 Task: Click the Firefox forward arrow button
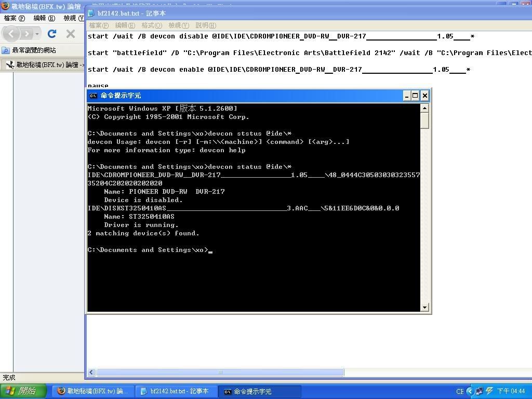pos(26,34)
